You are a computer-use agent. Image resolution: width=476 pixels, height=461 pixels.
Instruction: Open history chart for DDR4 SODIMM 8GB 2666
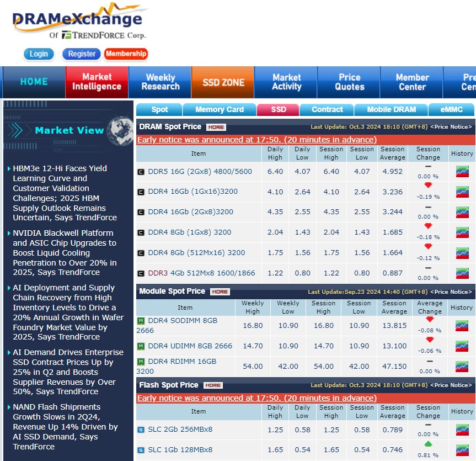(462, 326)
